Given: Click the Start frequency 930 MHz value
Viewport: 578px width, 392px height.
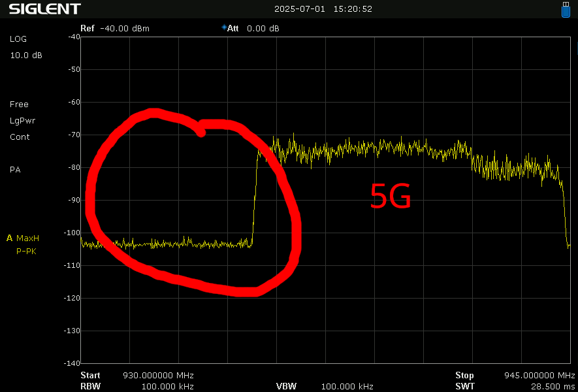Looking at the screenshot, I should point(158,376).
